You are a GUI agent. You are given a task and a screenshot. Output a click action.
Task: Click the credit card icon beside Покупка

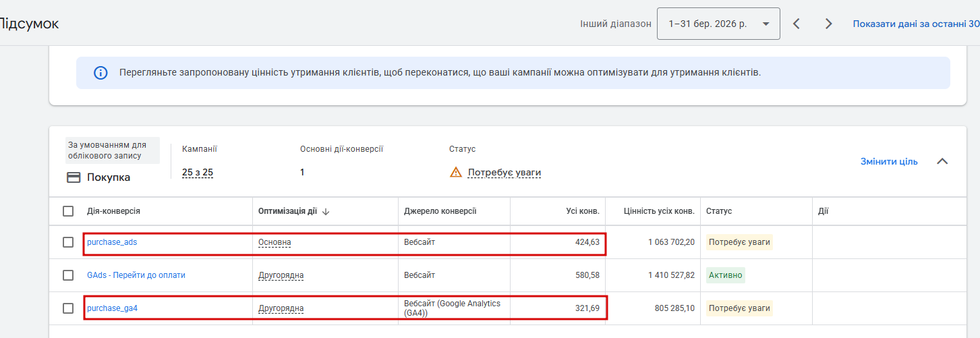tap(74, 177)
